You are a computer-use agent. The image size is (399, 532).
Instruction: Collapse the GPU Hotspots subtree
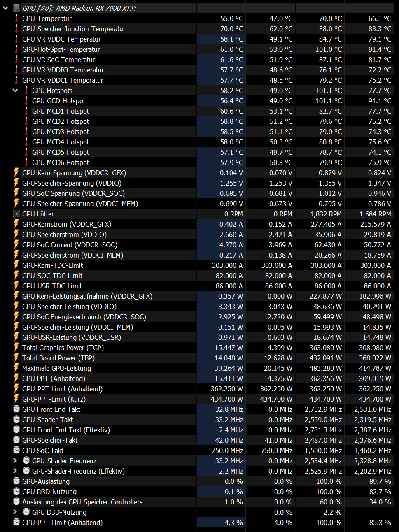point(15,91)
